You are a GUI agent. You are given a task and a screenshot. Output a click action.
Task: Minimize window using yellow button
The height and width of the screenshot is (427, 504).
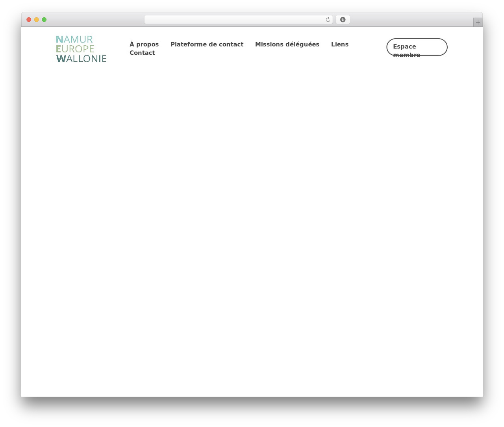pyautogui.click(x=37, y=20)
